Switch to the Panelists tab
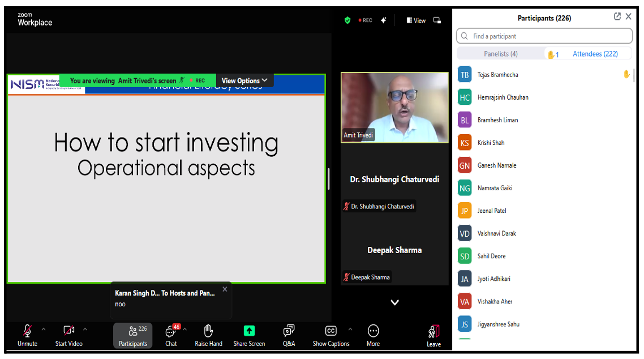This screenshot has height=359, width=644. point(500,54)
